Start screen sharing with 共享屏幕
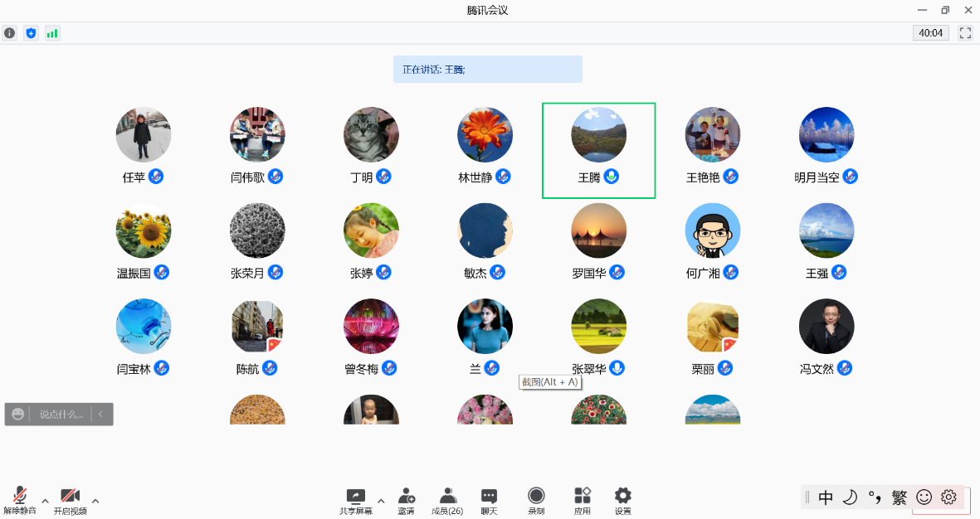The height and width of the screenshot is (519, 980). (x=355, y=500)
